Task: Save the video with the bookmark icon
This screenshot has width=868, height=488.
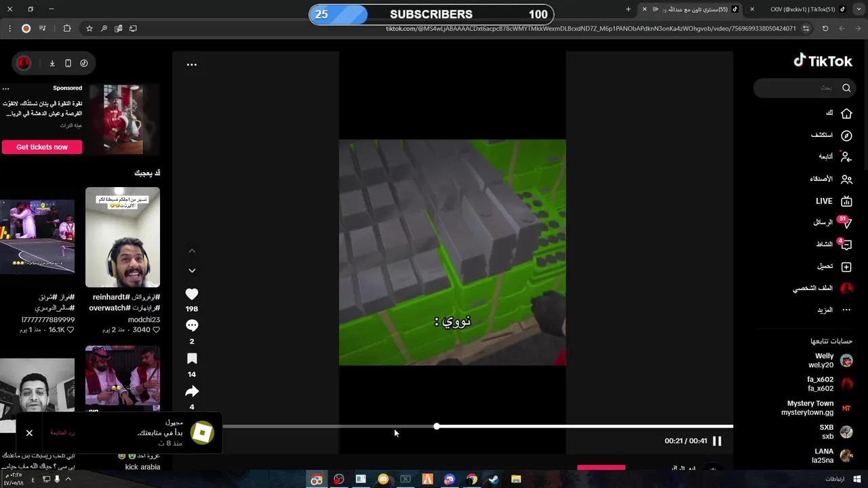Action: click(192, 359)
